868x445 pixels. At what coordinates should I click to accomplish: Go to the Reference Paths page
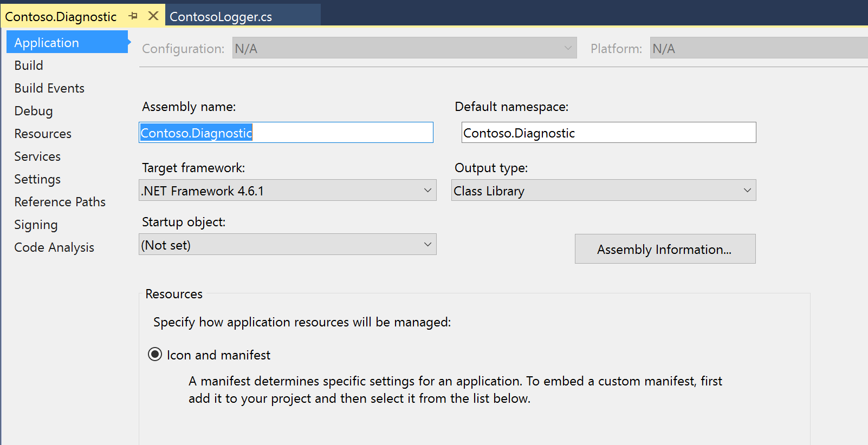[60, 202]
